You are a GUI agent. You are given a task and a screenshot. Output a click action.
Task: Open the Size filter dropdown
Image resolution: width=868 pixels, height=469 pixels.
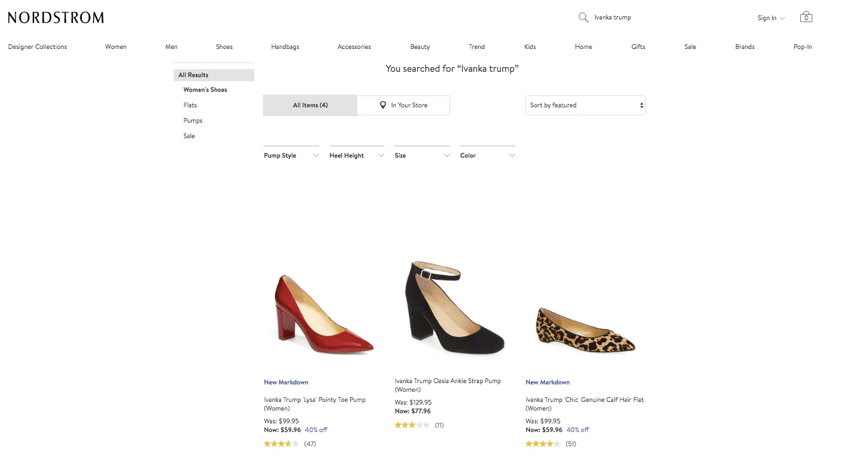coord(422,156)
